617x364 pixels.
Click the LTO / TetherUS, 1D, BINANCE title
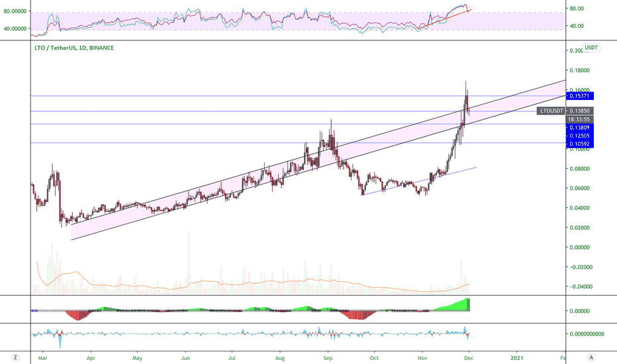pyautogui.click(x=74, y=48)
